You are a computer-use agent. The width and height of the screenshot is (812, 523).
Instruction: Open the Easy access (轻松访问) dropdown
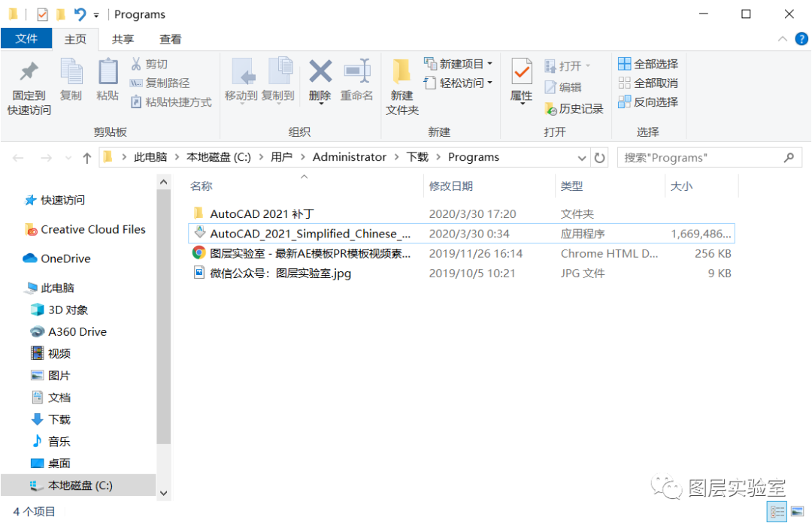coord(459,83)
